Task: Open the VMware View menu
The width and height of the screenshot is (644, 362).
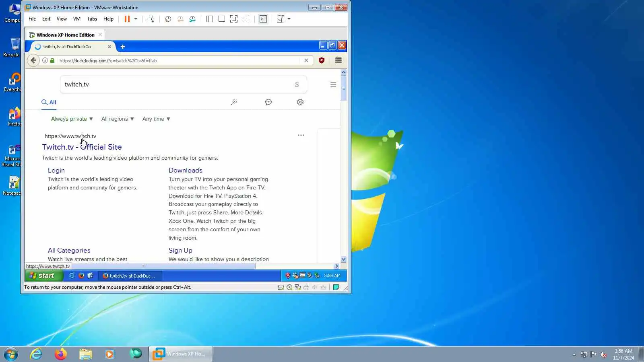Action: (62, 19)
